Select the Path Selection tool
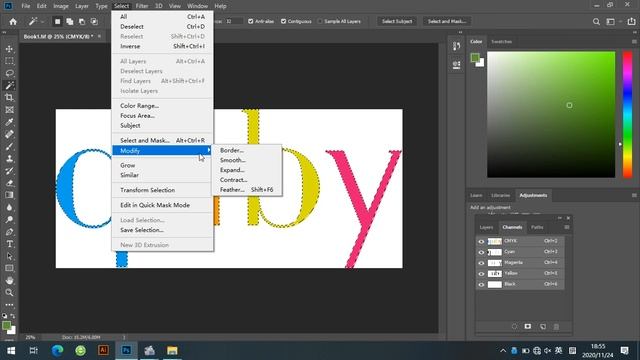The image size is (640, 360). [x=9, y=256]
